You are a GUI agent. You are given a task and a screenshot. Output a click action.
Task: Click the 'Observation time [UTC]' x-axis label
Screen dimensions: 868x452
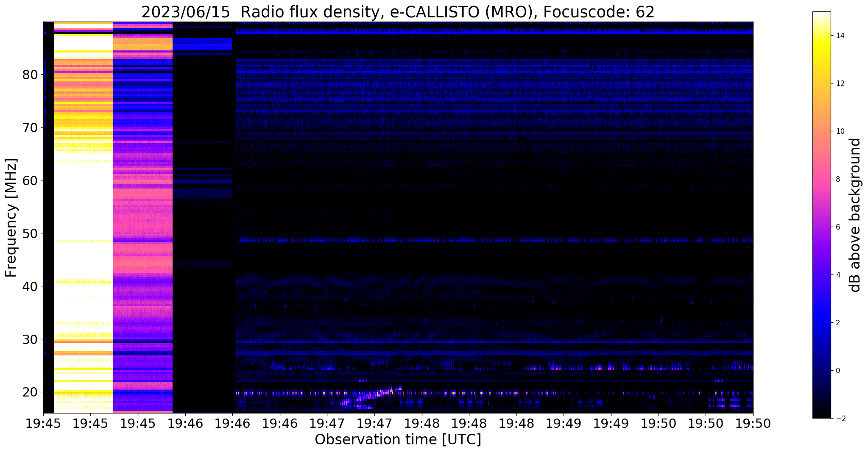click(x=398, y=439)
